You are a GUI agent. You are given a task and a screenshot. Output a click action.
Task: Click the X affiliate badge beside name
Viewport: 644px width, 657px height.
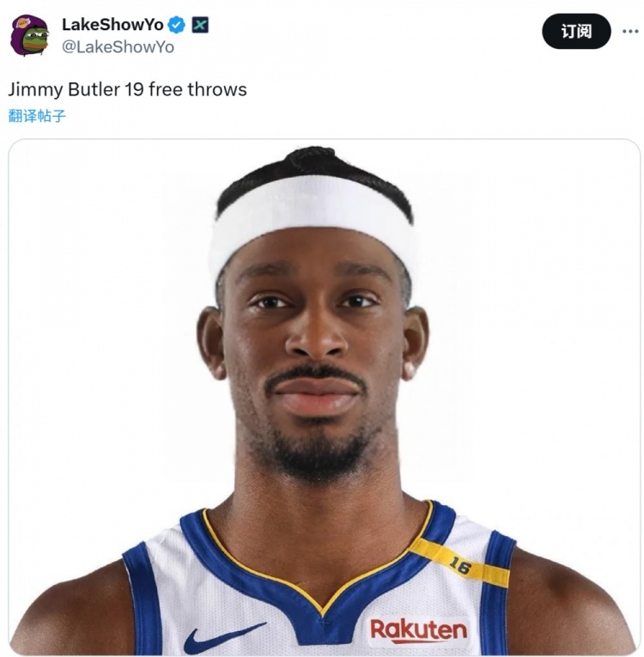tap(200, 25)
